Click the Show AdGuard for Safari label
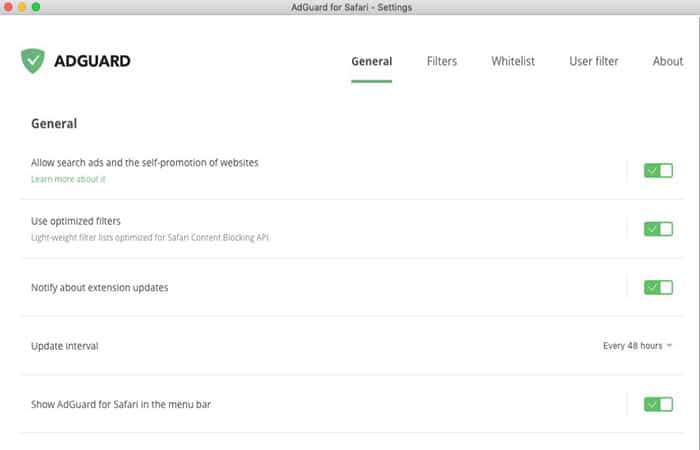The width and height of the screenshot is (700, 450). (121, 404)
